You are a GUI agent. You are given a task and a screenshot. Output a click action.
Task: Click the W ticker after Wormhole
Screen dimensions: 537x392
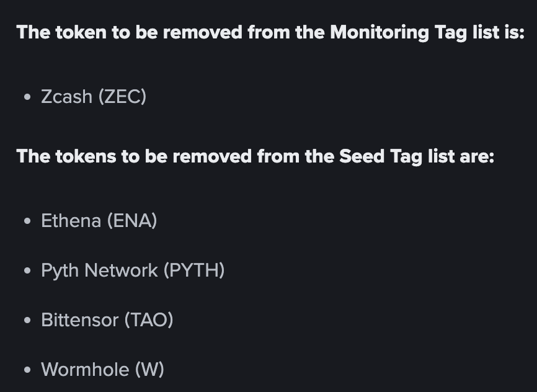pyautogui.click(x=149, y=370)
